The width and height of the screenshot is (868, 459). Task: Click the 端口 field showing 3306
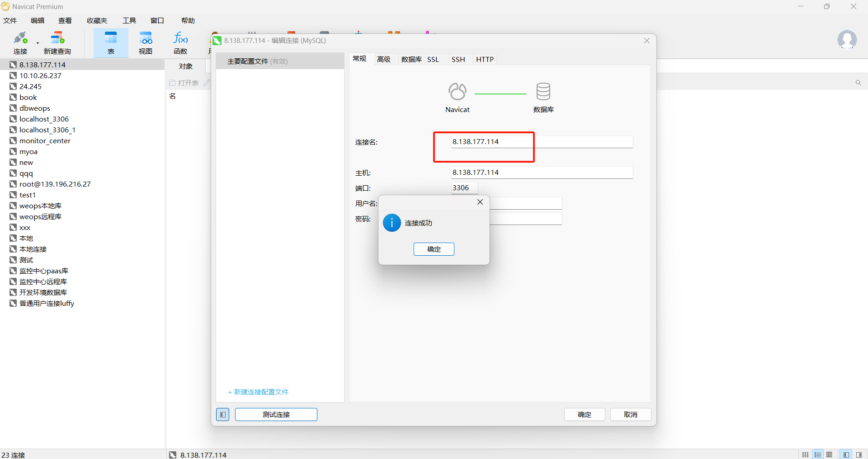(x=464, y=188)
